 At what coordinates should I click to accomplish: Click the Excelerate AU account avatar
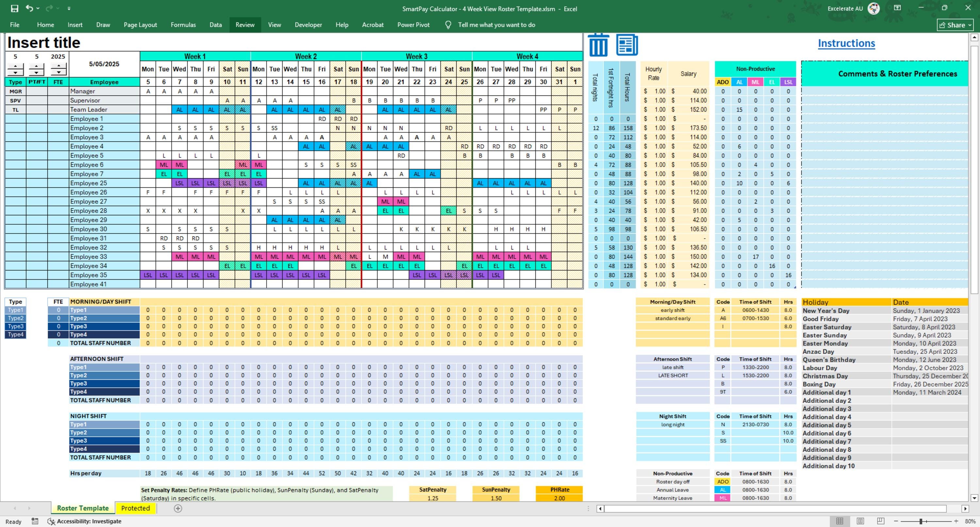pyautogui.click(x=874, y=8)
